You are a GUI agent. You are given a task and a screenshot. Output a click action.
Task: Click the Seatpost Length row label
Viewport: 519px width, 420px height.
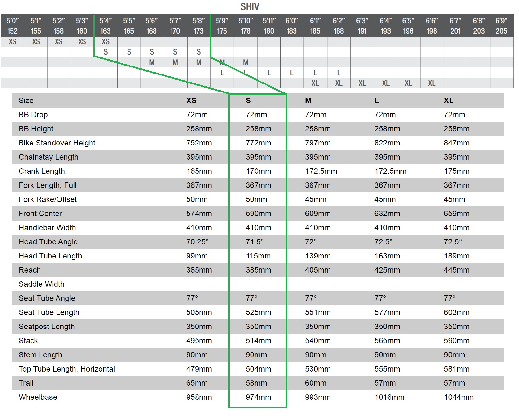tap(47, 327)
